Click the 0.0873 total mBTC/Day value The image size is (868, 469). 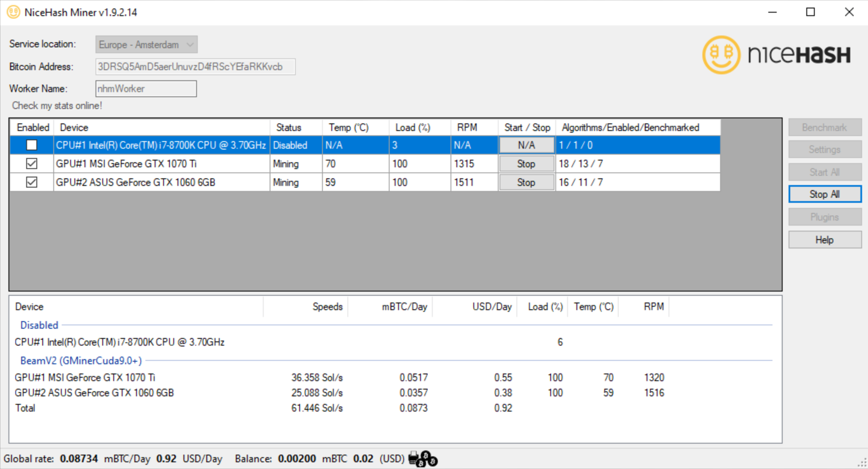click(x=414, y=408)
